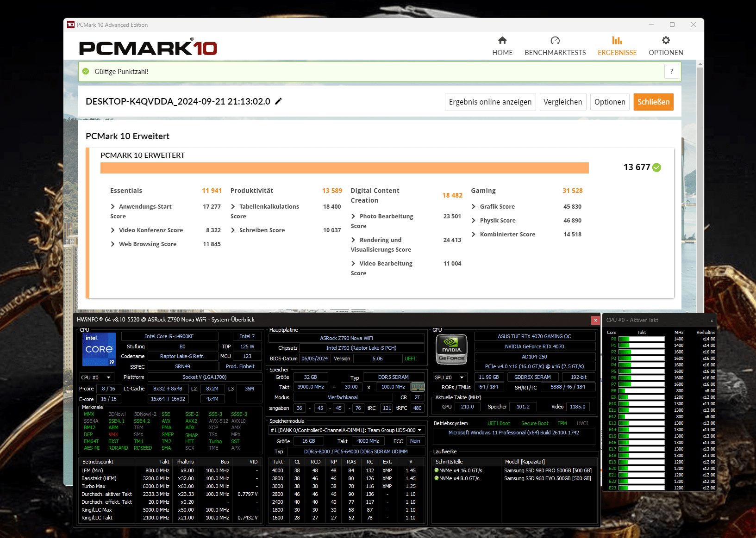The image size is (756, 538).
Task: Switch to the ERGEBNISSE tab label
Action: pyautogui.click(x=617, y=53)
